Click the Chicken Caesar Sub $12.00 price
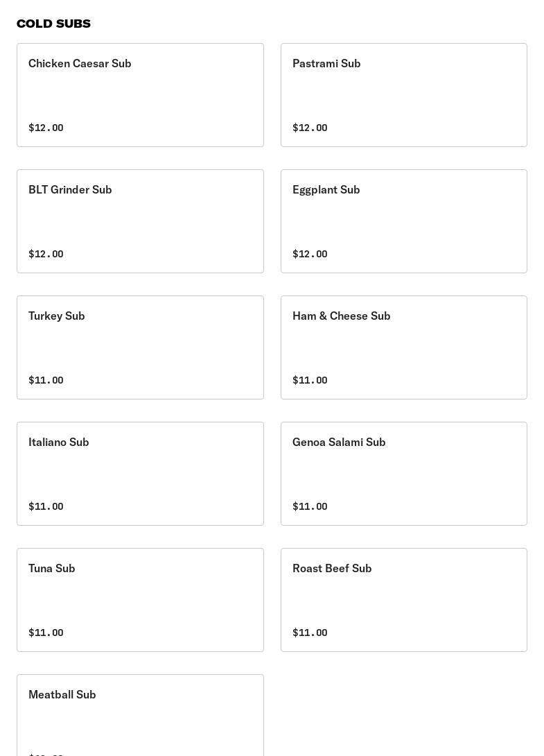Screen dimensions: 544x756 [46, 128]
